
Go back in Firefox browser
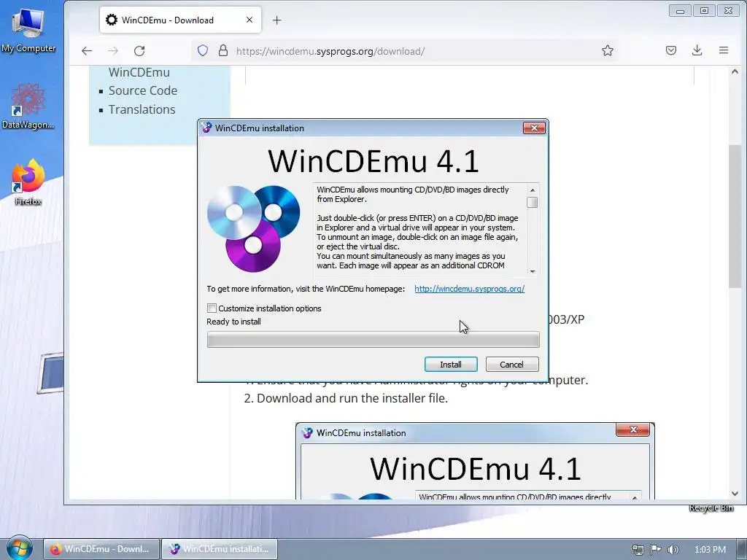coord(87,51)
